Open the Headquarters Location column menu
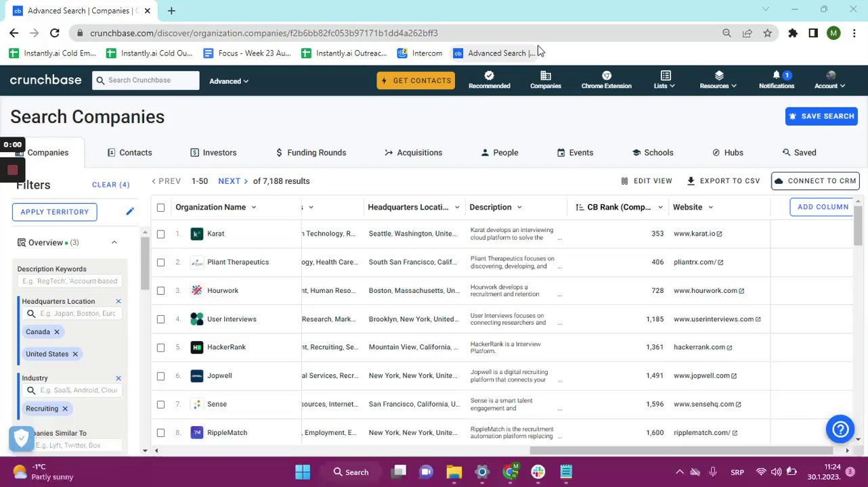The height and width of the screenshot is (487, 868). pyautogui.click(x=457, y=208)
